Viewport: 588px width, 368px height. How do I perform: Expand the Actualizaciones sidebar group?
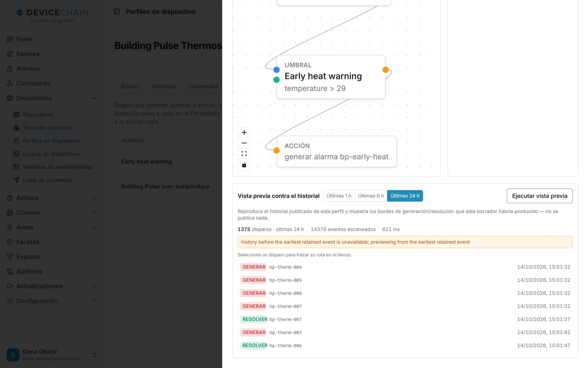click(x=52, y=286)
